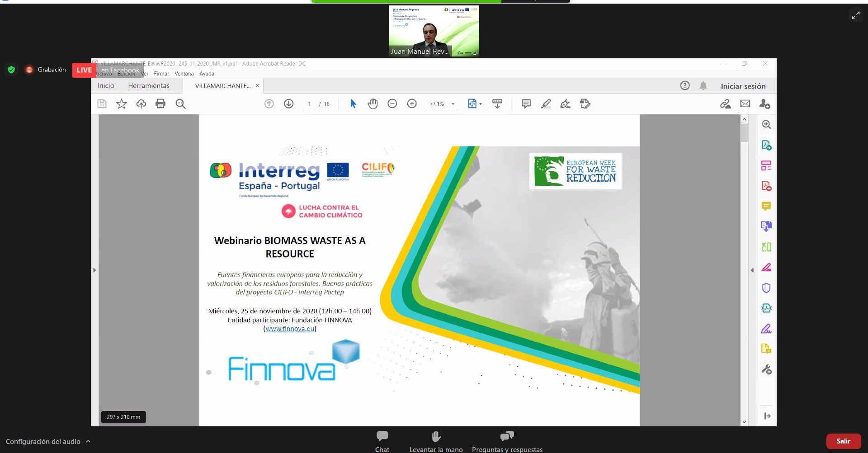This screenshot has width=868, height=453.
Task: Raise hand with Levantar la mano
Action: (436, 441)
